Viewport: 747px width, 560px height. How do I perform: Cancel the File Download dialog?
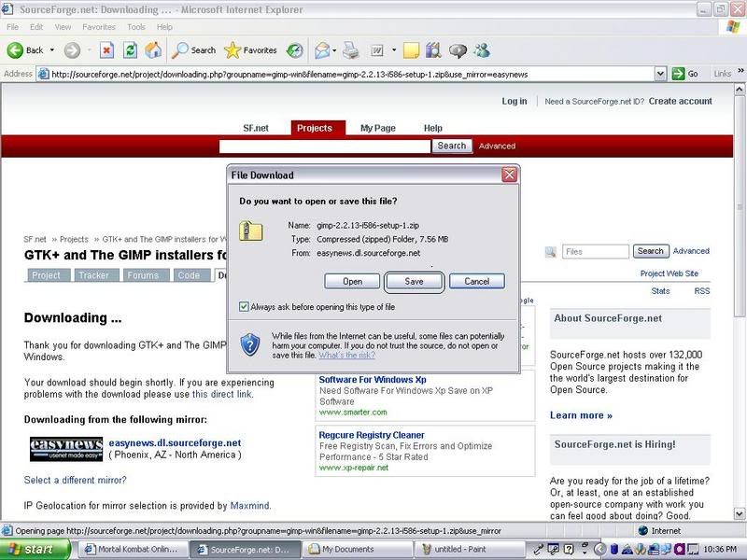click(477, 282)
